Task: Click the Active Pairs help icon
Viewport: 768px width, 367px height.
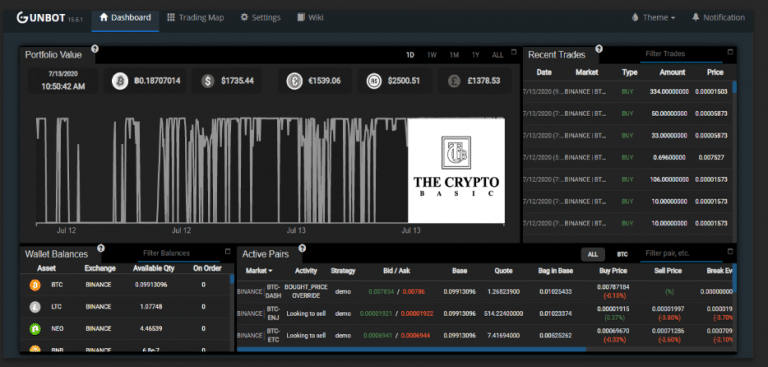Action: (302, 248)
